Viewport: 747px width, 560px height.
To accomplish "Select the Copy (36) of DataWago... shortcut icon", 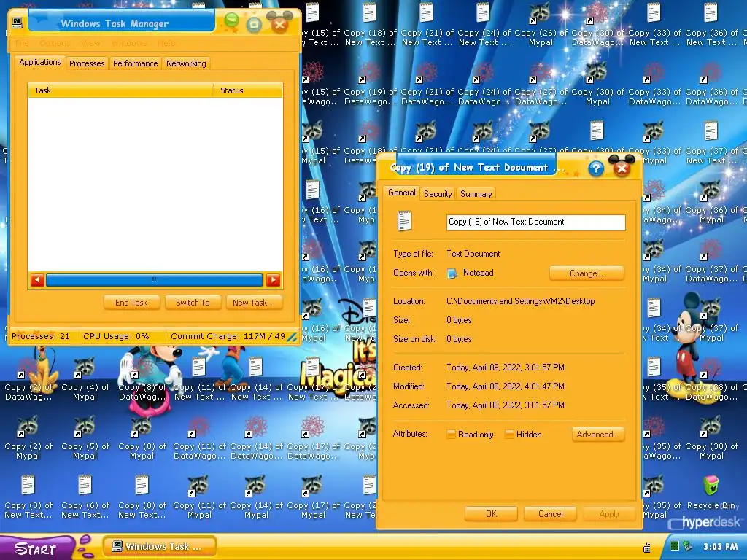I will (x=711, y=72).
